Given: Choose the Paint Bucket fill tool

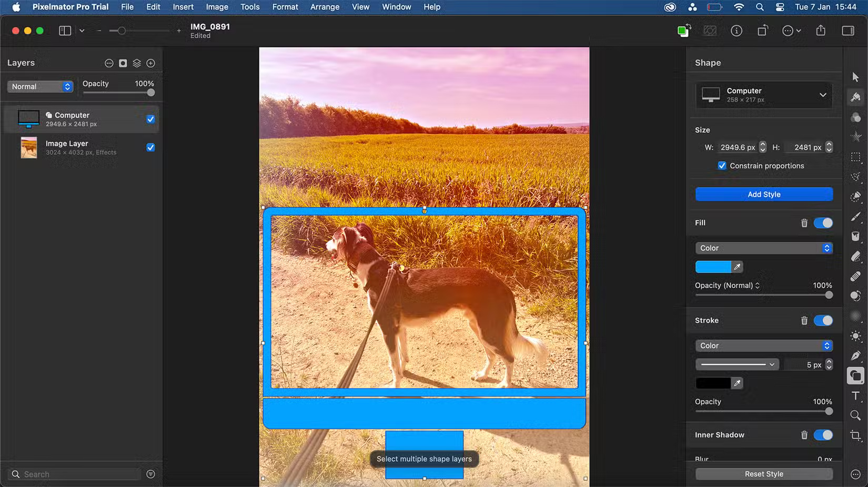Looking at the screenshot, I should click(x=855, y=236).
